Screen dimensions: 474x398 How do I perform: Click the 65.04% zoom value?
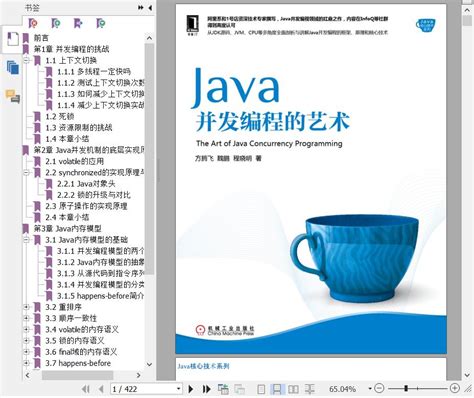coord(342,389)
